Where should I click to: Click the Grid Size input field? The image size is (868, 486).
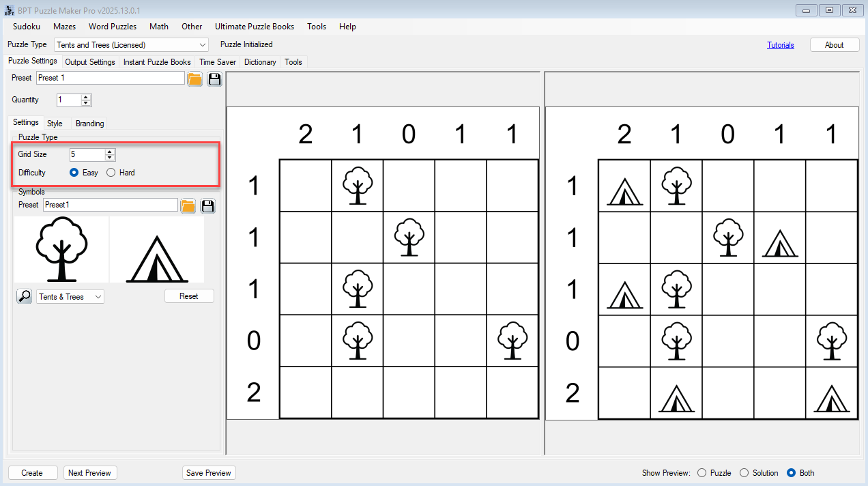click(87, 154)
